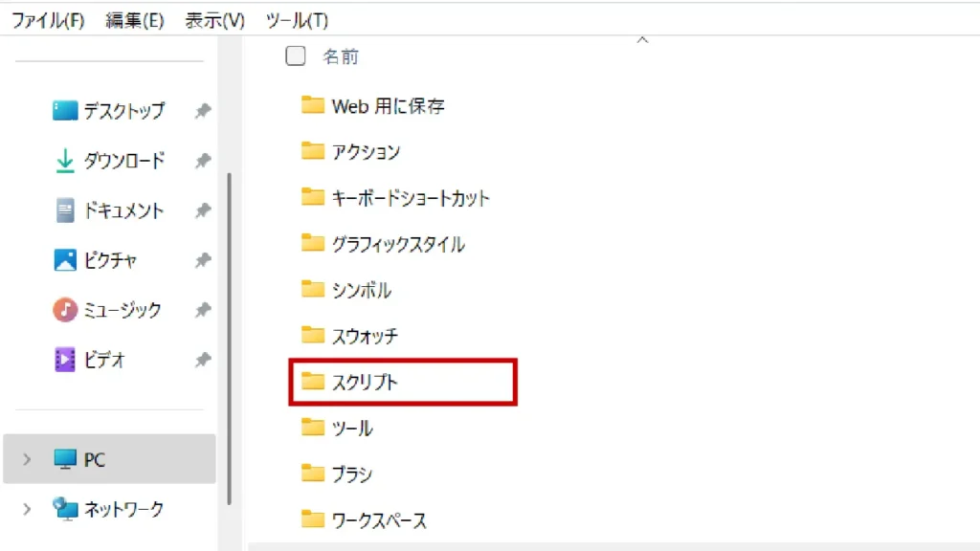
Task: Toggle the select-all checkbox beside 名前
Action: click(x=296, y=56)
